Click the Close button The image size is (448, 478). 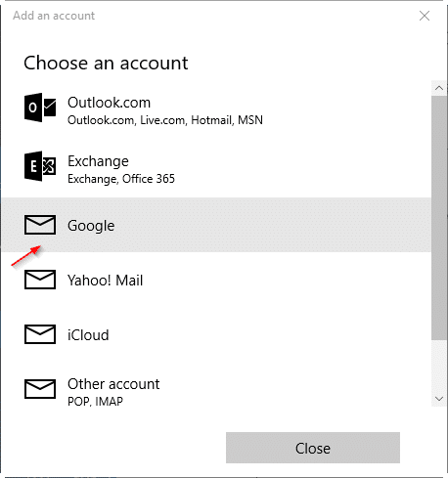point(313,448)
